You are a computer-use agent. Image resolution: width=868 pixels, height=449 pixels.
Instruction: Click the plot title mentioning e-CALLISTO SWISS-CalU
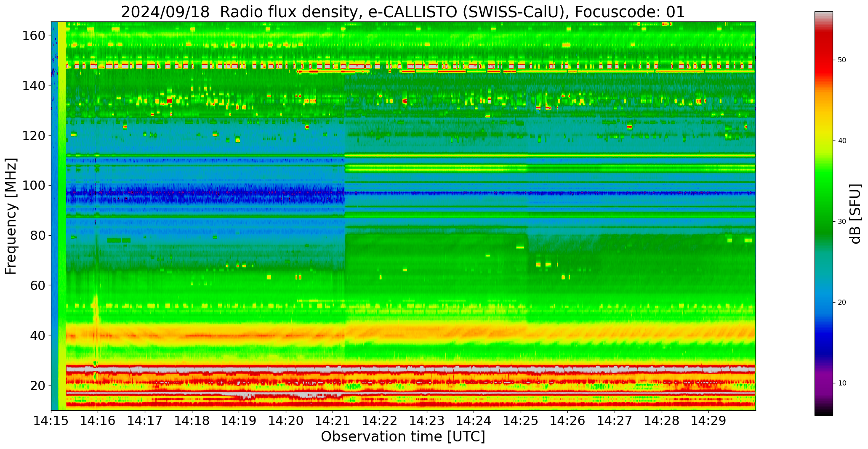(403, 12)
